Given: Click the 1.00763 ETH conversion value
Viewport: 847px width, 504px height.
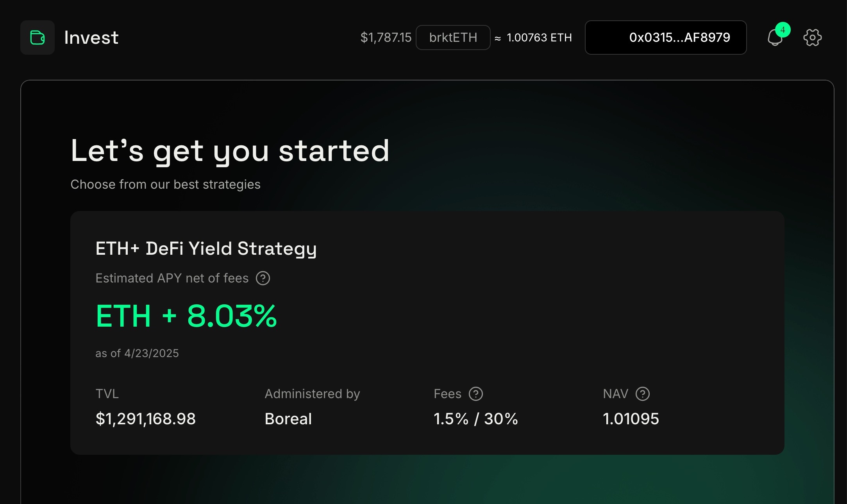Looking at the screenshot, I should [x=539, y=38].
